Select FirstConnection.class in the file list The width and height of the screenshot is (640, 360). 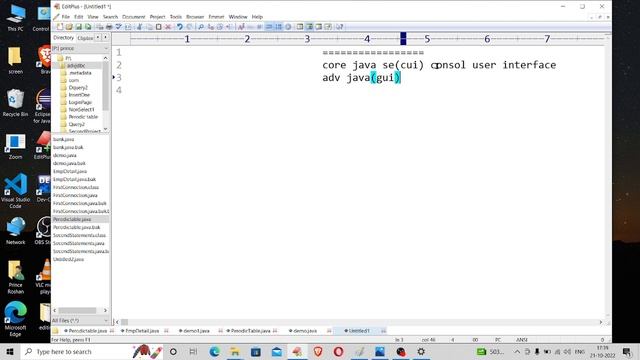coord(76,187)
